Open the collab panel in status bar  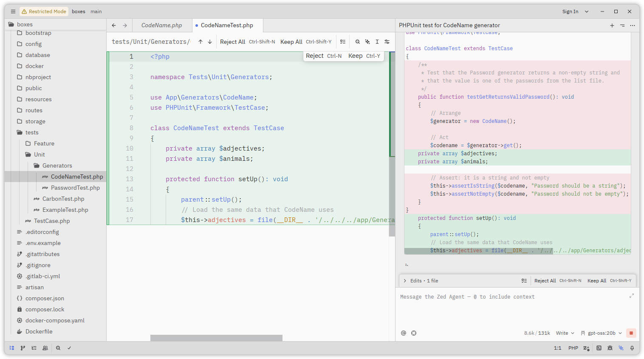(45, 348)
